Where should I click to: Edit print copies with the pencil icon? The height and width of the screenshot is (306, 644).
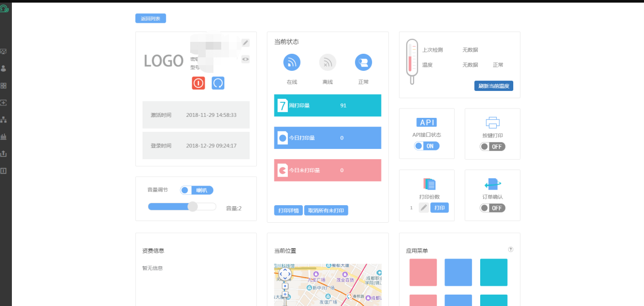coord(424,208)
